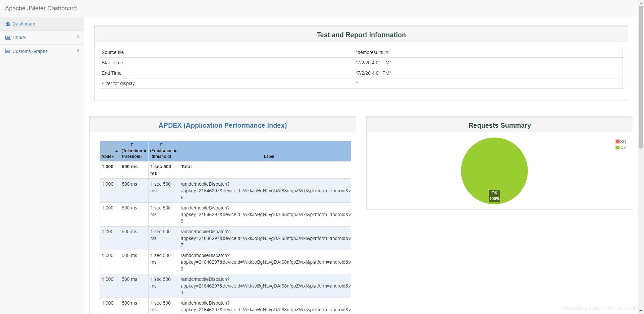Select the Start Time value "7/2/20 4:01 PM"
644x314 pixels.
(x=373, y=63)
